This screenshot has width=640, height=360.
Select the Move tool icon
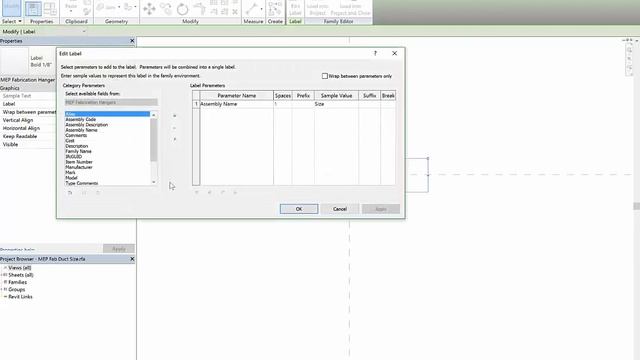(x=149, y=9)
